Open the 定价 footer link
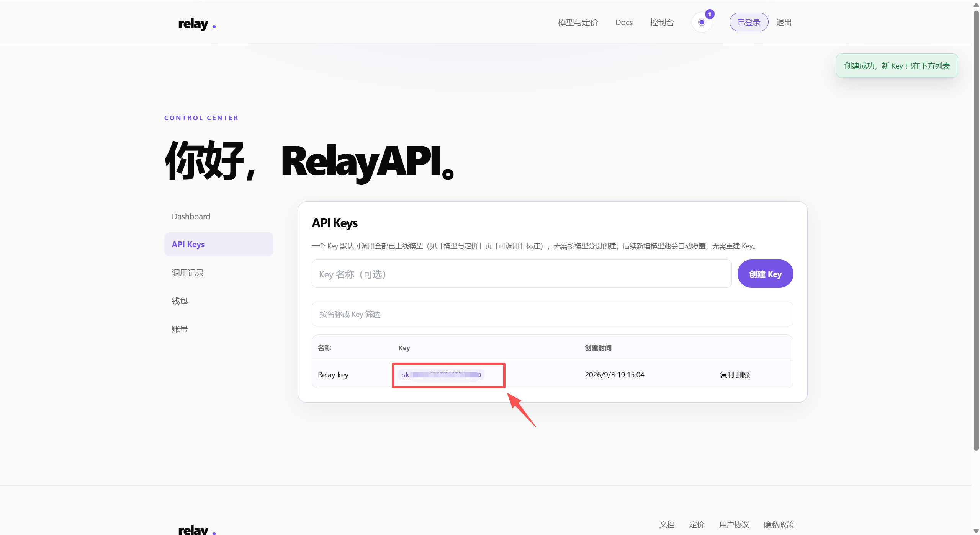980x535 pixels. point(696,524)
